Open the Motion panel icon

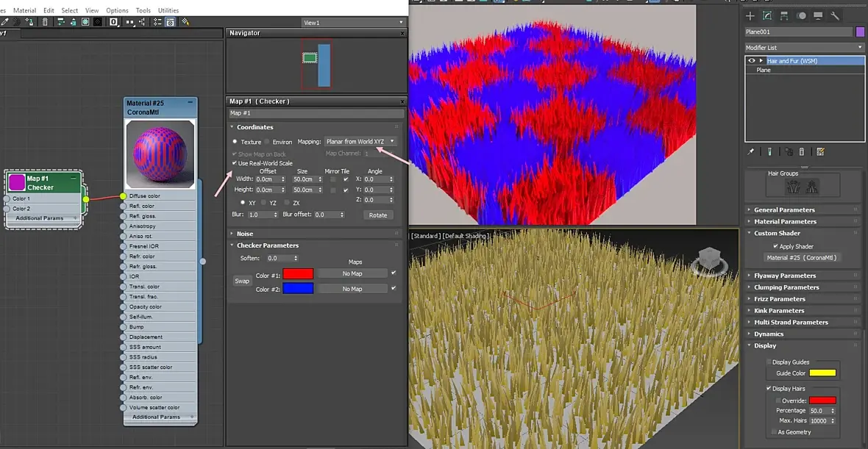coord(801,15)
